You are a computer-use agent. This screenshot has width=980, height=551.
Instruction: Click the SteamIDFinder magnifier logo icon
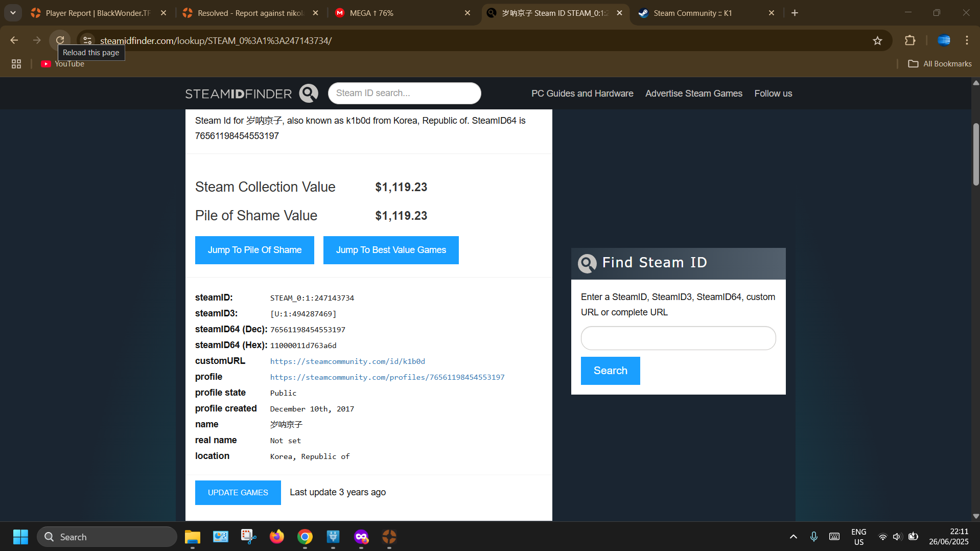coord(309,94)
